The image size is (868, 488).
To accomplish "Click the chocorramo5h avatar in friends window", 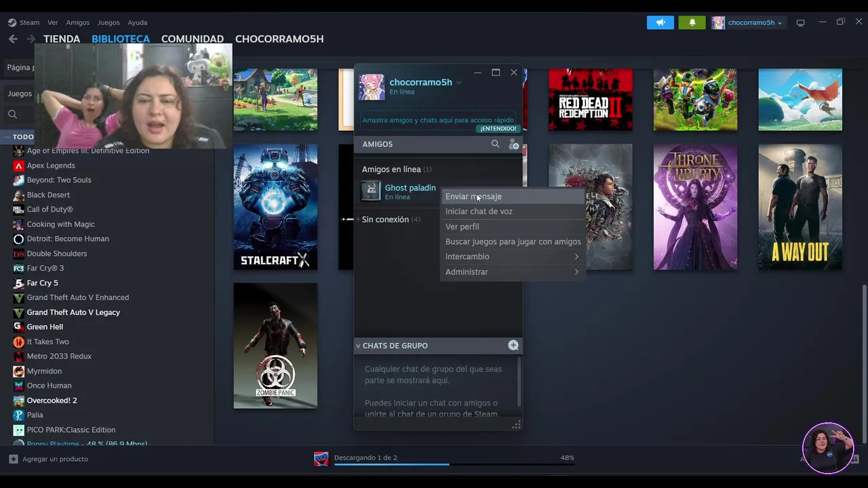I will click(x=372, y=87).
